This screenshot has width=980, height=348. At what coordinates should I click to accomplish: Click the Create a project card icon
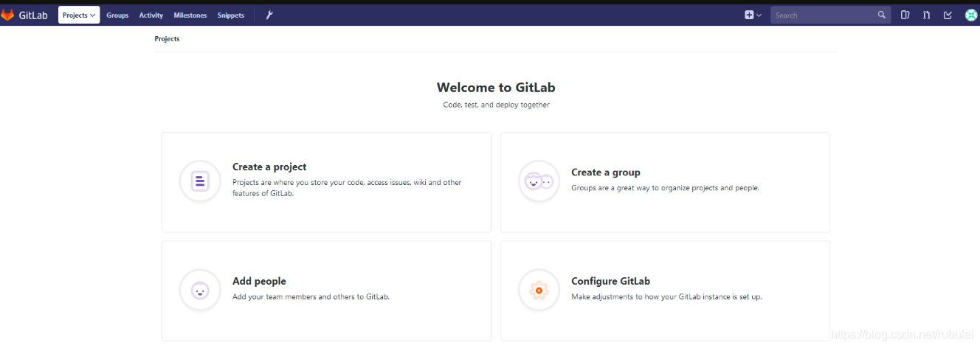point(200,181)
